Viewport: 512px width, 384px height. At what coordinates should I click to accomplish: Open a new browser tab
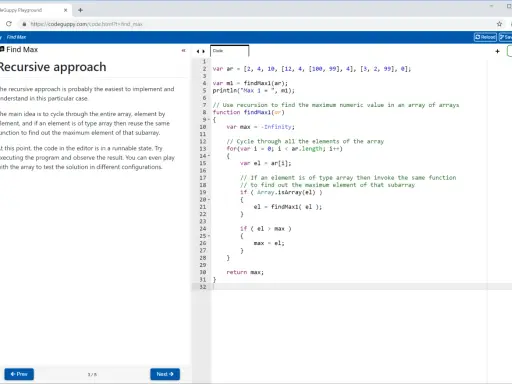[80, 10]
